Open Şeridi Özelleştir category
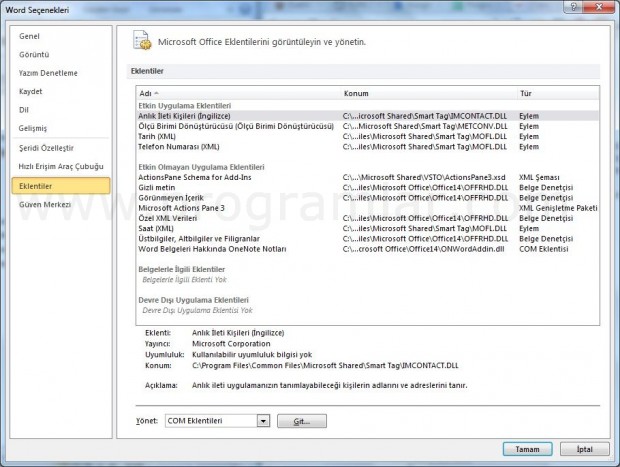The height and width of the screenshot is (467, 620). point(46,148)
